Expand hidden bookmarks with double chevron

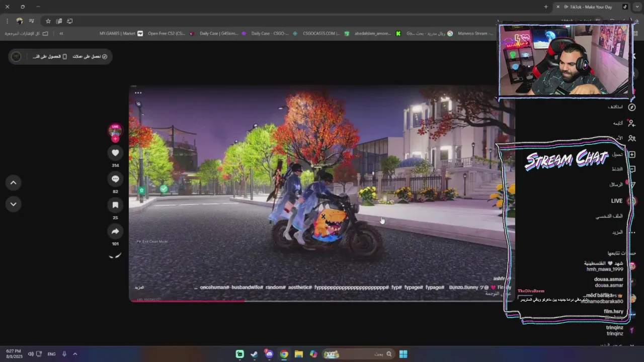(61, 34)
